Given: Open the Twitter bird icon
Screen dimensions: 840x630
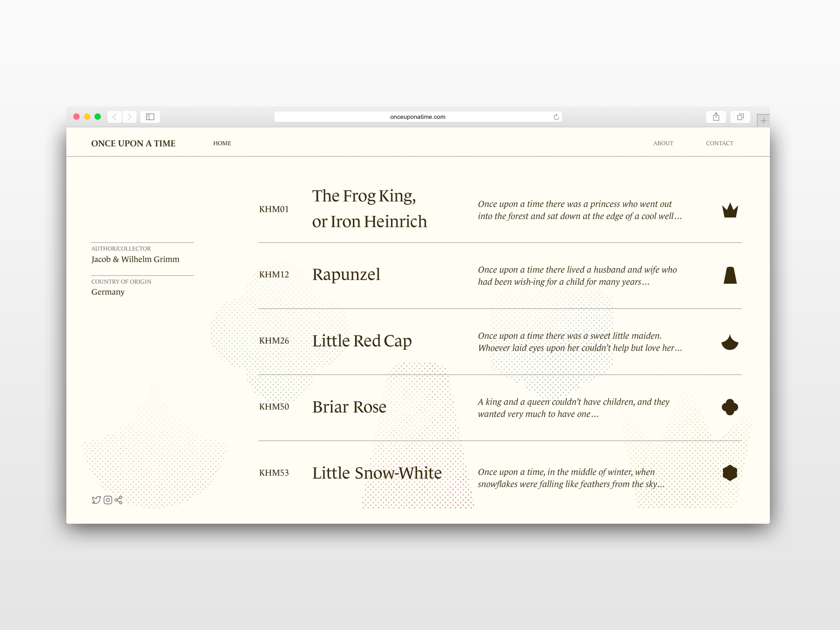Looking at the screenshot, I should (x=96, y=500).
